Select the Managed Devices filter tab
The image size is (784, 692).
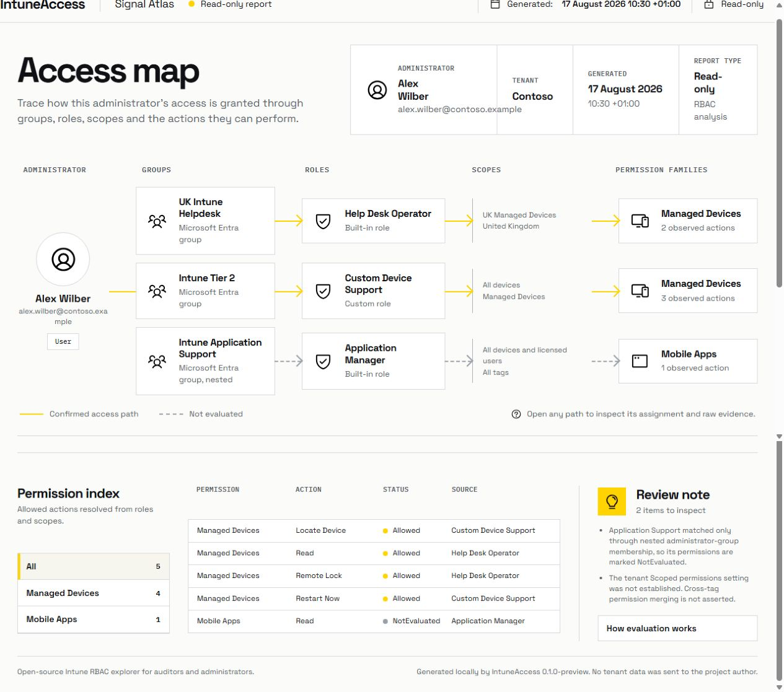pyautogui.click(x=94, y=593)
